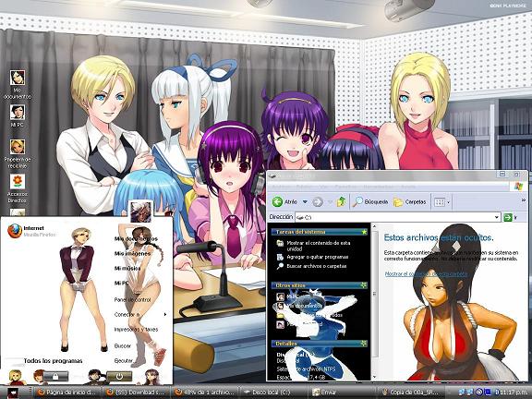Click the green Ir go button
532x399 pixels.
(508, 217)
